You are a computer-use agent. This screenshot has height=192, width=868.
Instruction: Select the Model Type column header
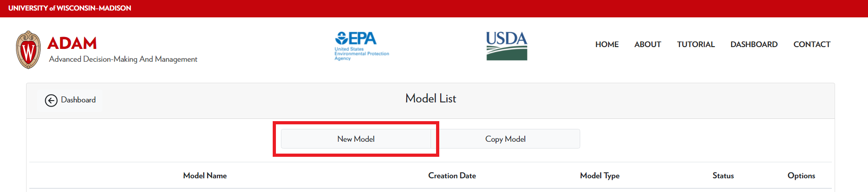[599, 176]
